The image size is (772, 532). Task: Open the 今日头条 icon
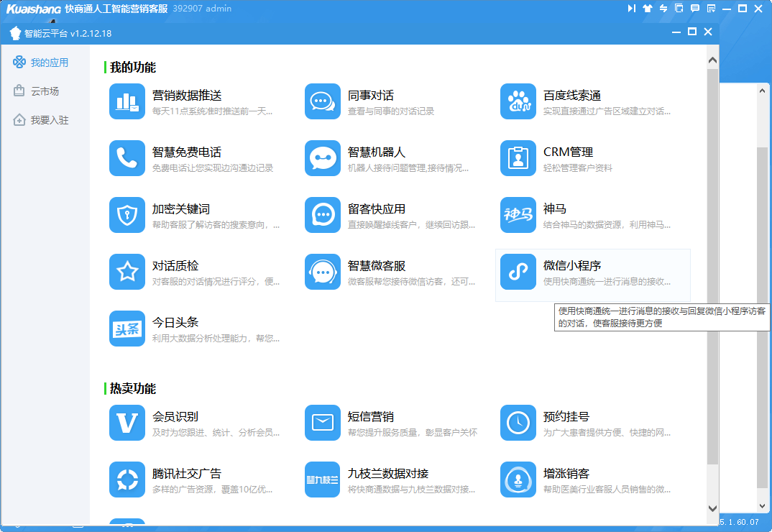[x=127, y=329]
